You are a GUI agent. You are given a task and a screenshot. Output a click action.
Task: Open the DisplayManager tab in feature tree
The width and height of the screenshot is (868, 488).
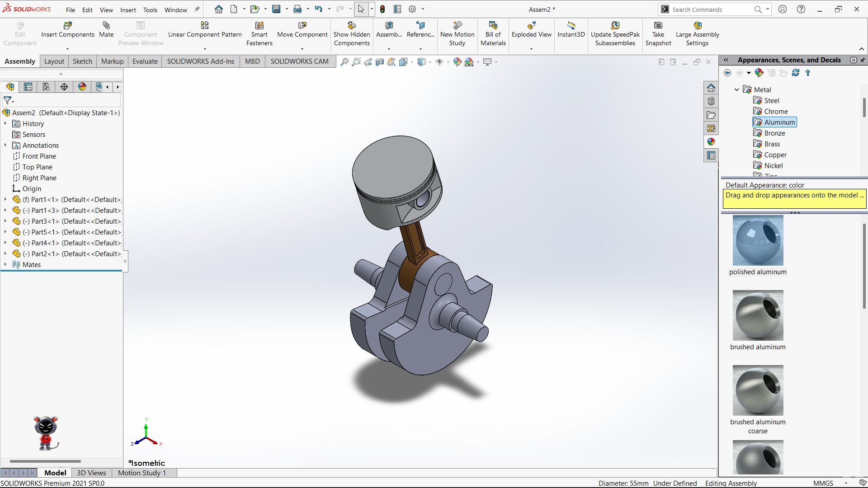(x=82, y=87)
